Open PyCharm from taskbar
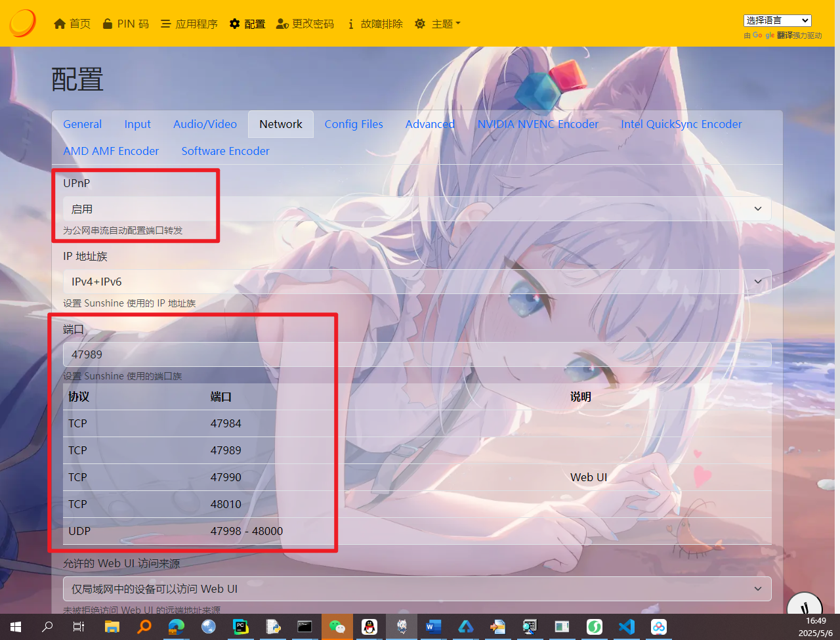The height and width of the screenshot is (640, 840). [241, 627]
